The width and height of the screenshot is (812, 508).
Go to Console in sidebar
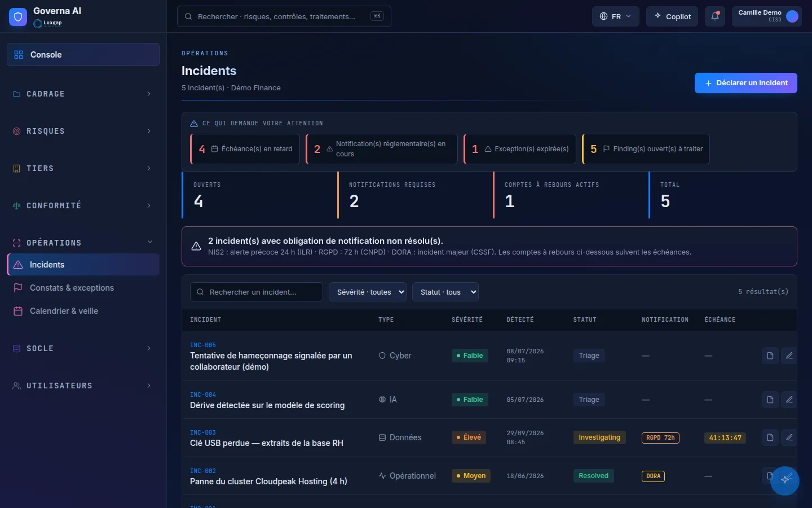(x=83, y=55)
